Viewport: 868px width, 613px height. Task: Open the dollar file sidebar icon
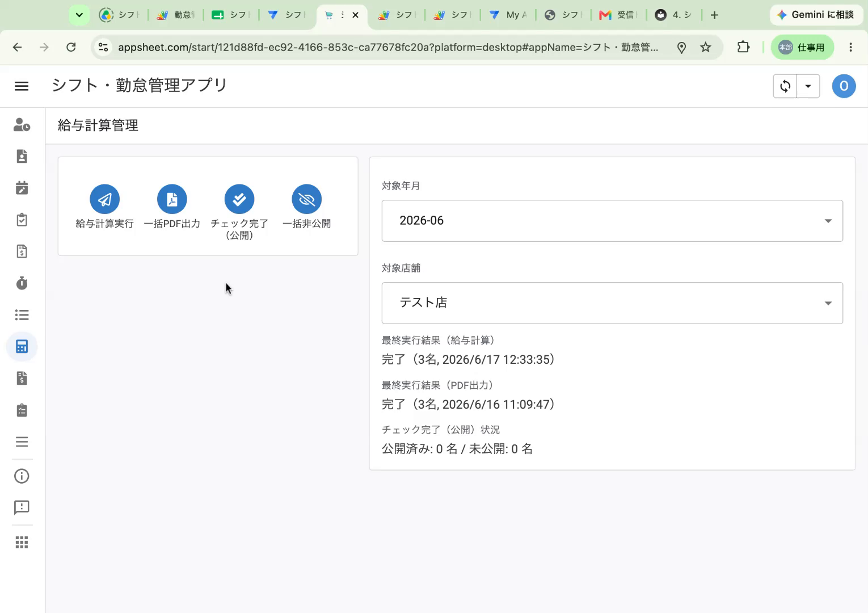coord(22,379)
